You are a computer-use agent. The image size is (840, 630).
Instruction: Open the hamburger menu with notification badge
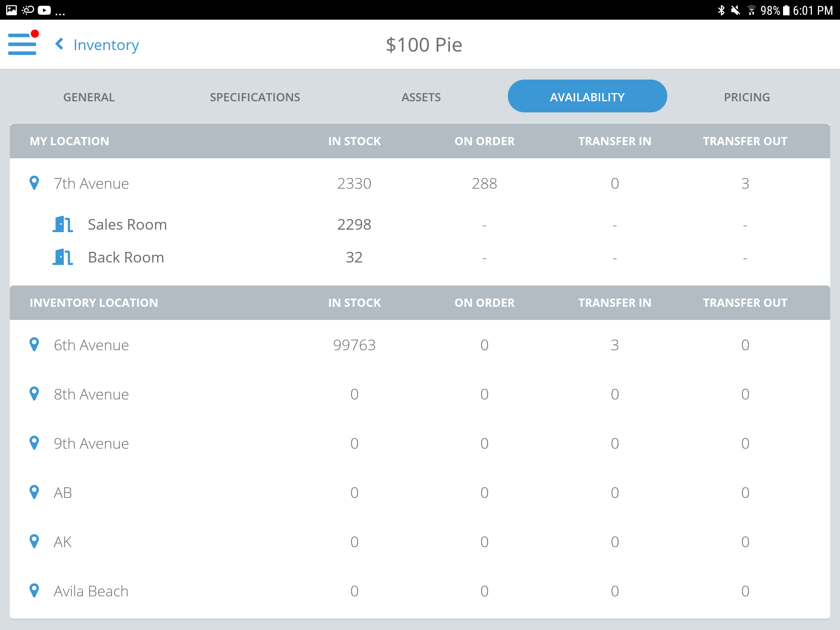[x=23, y=44]
